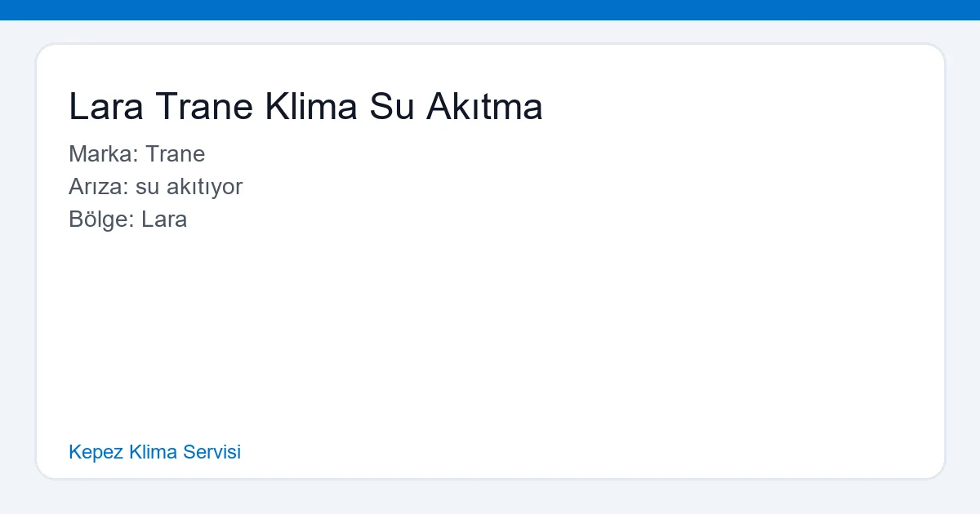Select the brand name Trane after Marka

pyautogui.click(x=176, y=154)
